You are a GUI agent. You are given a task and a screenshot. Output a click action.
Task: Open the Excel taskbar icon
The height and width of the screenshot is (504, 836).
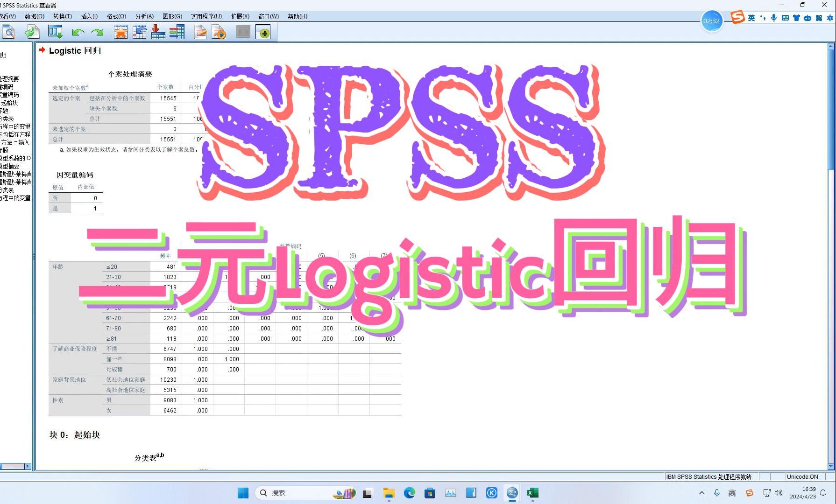533,493
